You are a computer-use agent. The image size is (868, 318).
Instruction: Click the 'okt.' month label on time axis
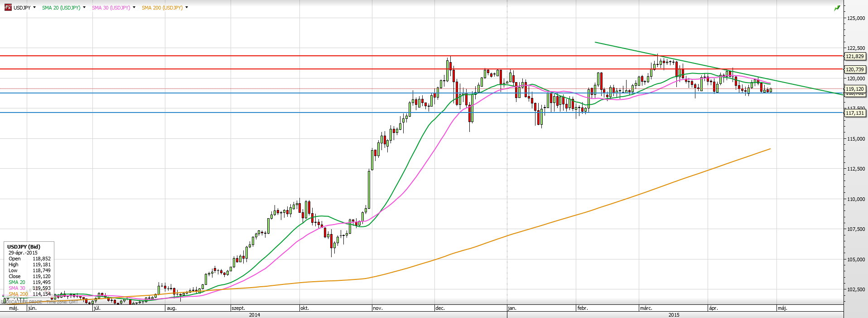[304, 308]
